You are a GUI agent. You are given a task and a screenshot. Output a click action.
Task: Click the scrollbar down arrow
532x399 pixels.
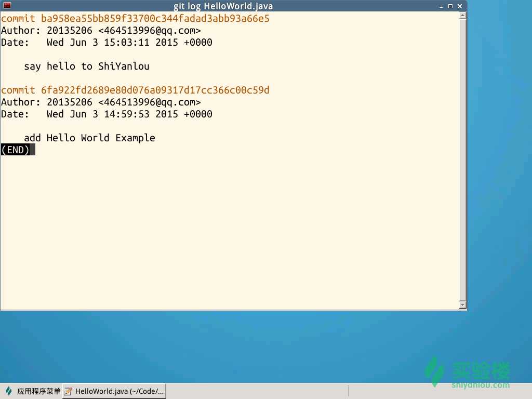pyautogui.click(x=462, y=304)
